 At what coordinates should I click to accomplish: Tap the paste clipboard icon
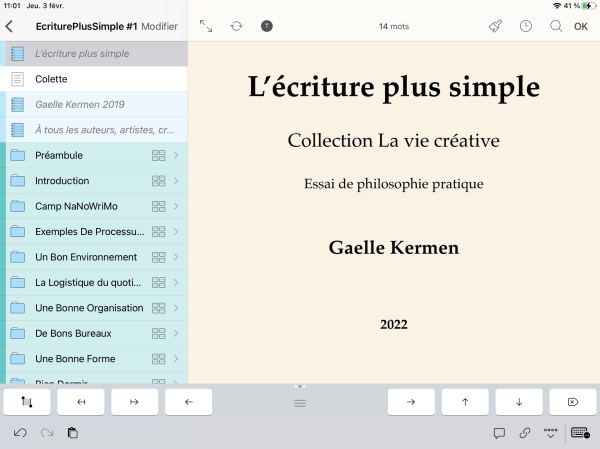point(73,433)
